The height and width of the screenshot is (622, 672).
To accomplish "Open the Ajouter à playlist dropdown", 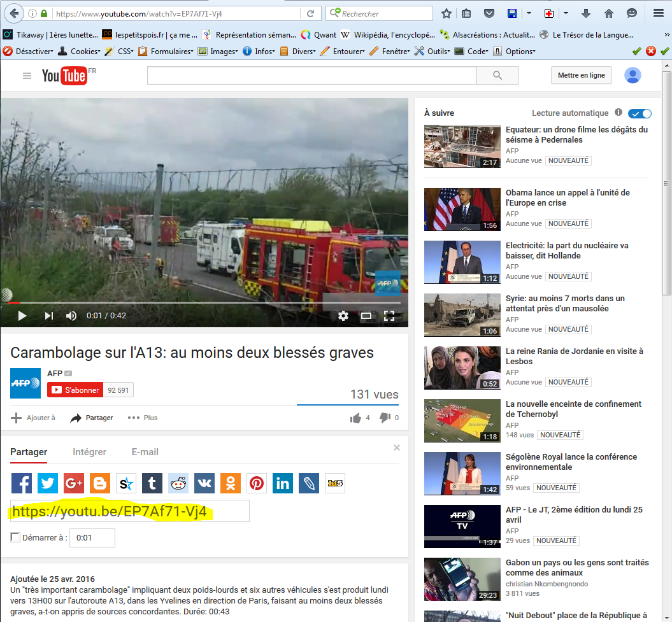I will tap(33, 418).
